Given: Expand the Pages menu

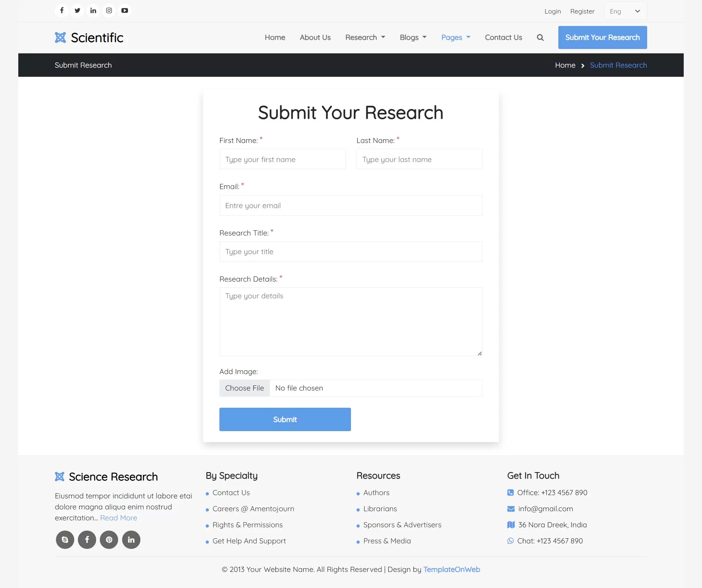Looking at the screenshot, I should click(x=456, y=37).
